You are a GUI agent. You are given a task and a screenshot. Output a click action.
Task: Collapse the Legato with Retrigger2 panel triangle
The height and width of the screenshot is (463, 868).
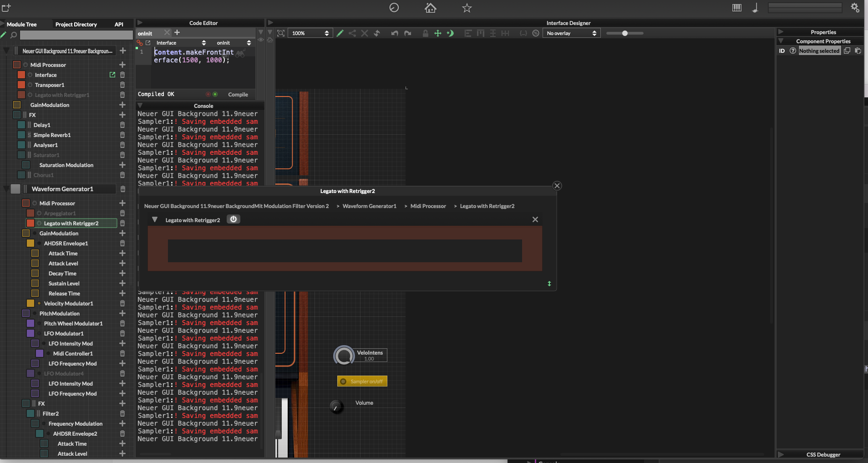155,220
